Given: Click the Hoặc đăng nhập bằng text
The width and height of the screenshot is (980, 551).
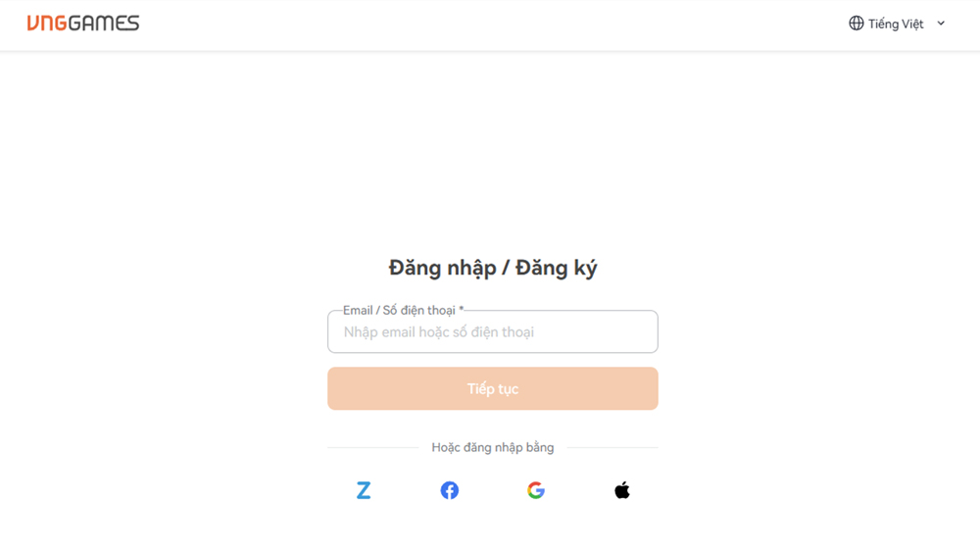Looking at the screenshot, I should 492,448.
